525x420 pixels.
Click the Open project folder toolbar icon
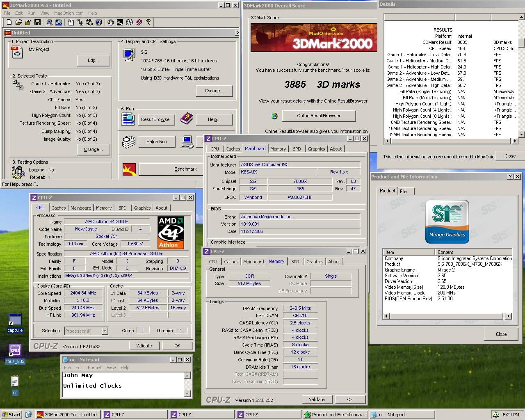coord(18,22)
